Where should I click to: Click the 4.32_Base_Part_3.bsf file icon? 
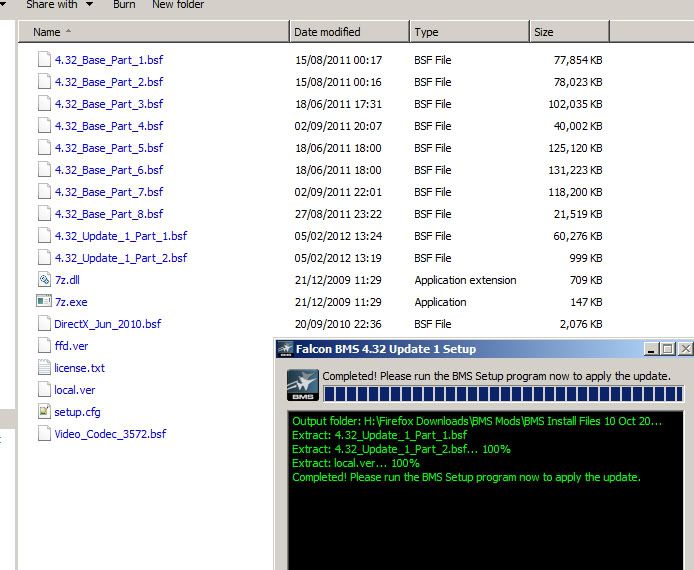pyautogui.click(x=44, y=104)
